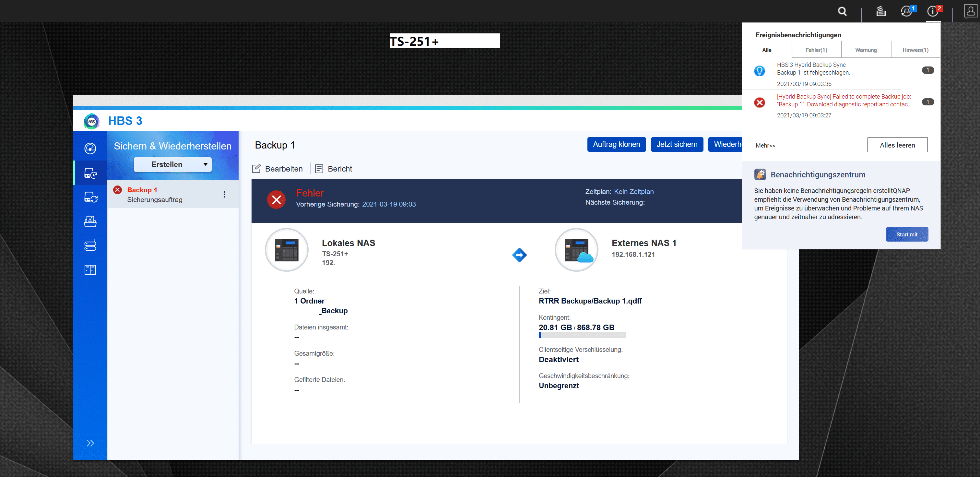Click the Lokales NAS device icon
Viewport: 980px width, 477px height.
(x=287, y=250)
